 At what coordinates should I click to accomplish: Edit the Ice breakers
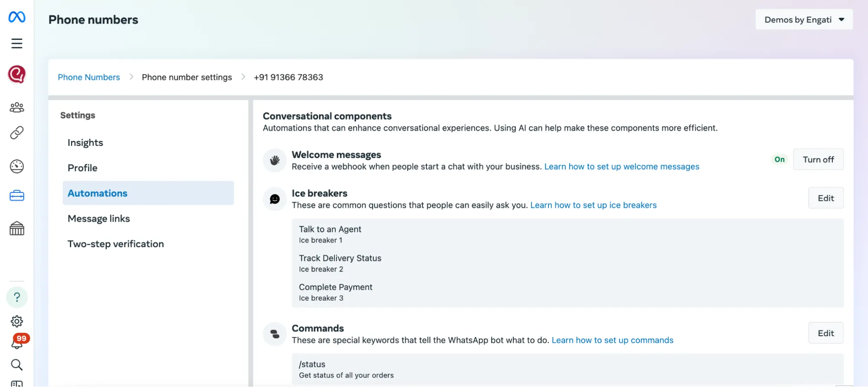tap(826, 198)
